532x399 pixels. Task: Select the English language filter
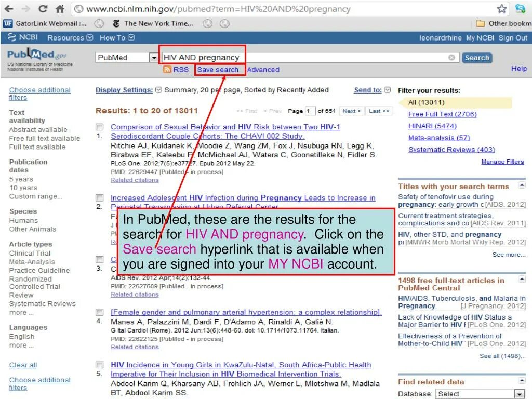(x=22, y=337)
